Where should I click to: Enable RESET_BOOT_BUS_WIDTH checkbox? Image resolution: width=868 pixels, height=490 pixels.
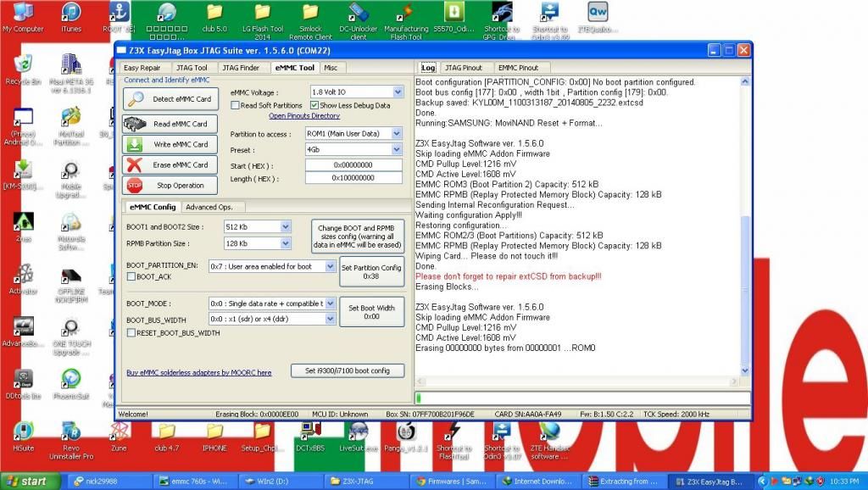[131, 333]
